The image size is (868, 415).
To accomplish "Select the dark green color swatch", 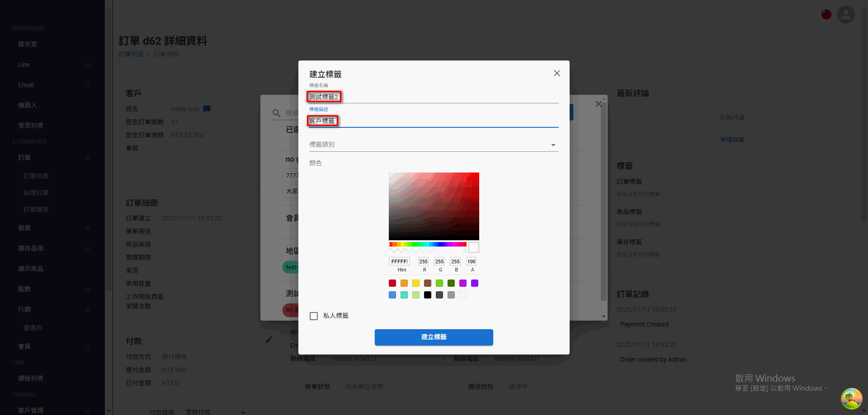I will click(451, 283).
